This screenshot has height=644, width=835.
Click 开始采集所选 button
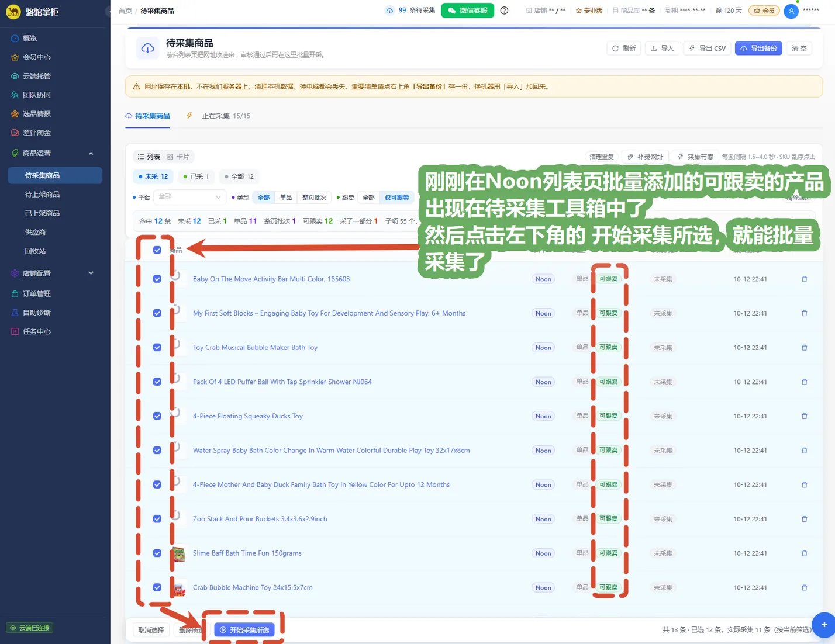[x=244, y=630]
